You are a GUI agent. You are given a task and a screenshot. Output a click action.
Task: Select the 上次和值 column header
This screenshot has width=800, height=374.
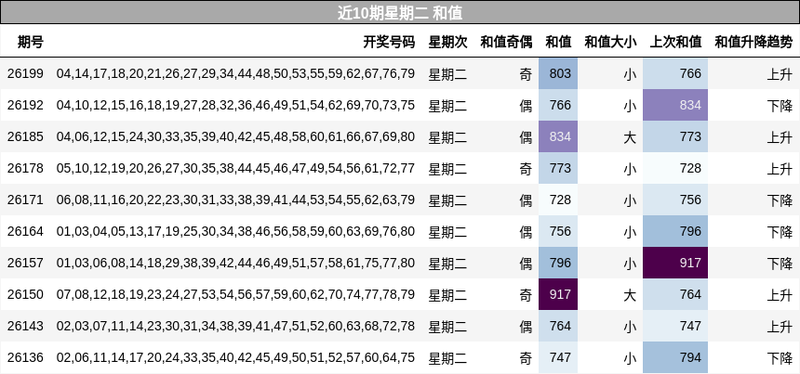pos(676,42)
